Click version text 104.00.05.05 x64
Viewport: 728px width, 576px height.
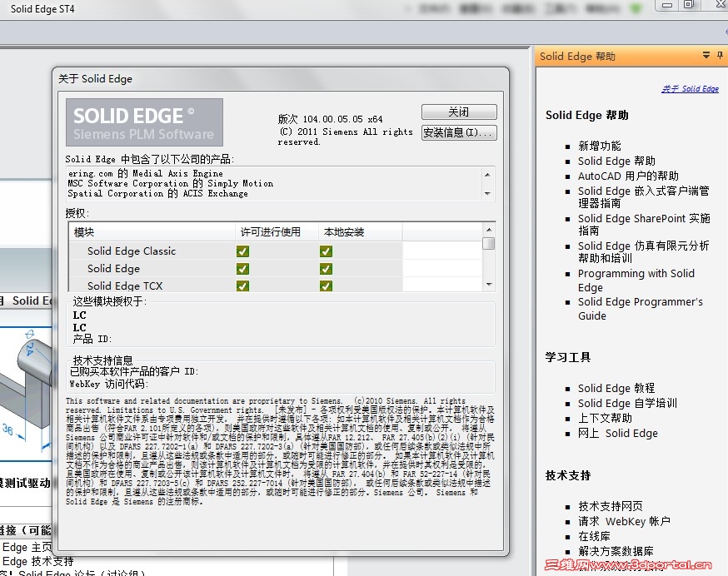(x=331, y=119)
